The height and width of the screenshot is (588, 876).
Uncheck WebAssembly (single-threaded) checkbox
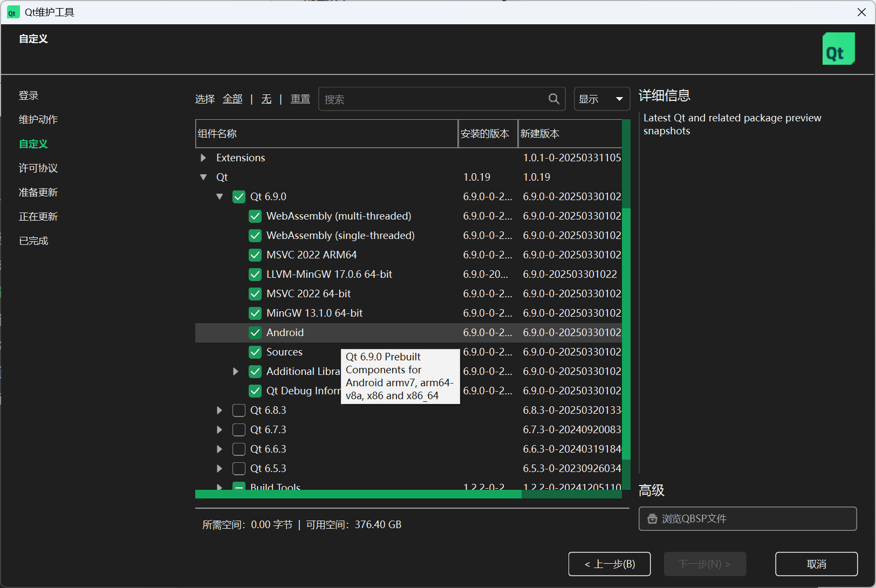point(255,235)
